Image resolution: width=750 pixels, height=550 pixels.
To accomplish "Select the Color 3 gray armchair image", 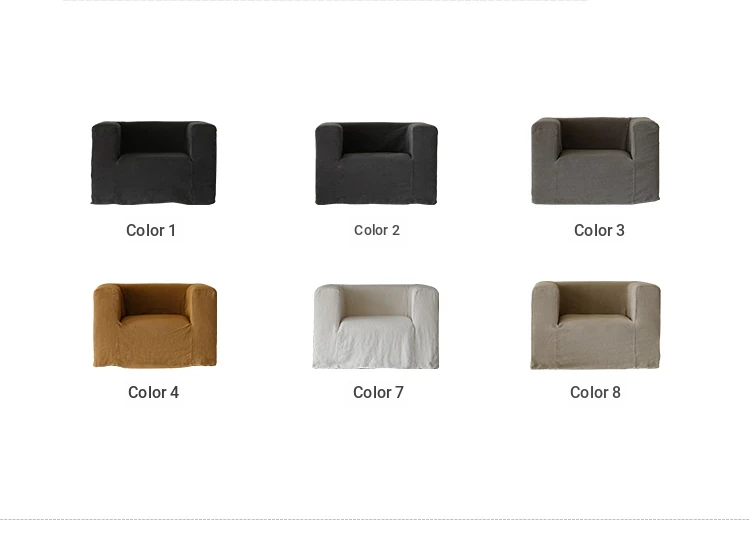I will (595, 161).
